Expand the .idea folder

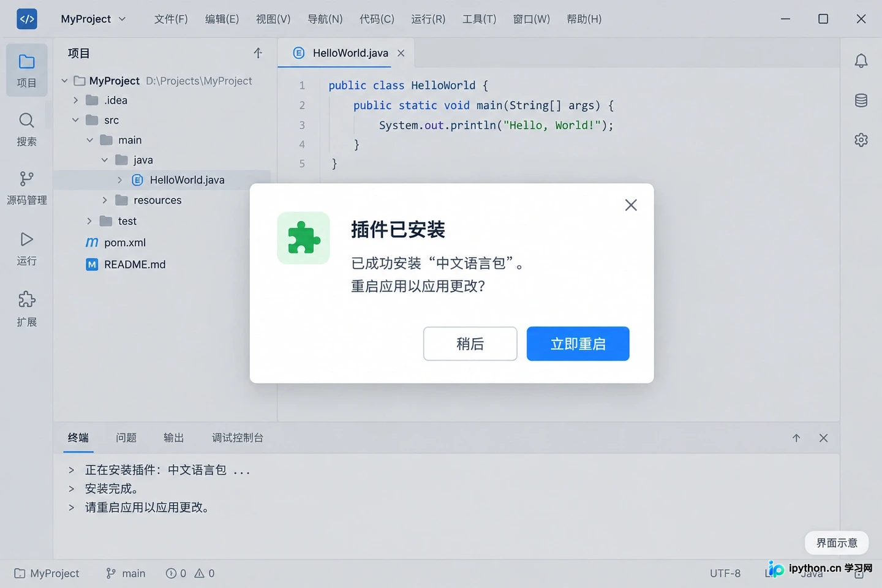[76, 100]
